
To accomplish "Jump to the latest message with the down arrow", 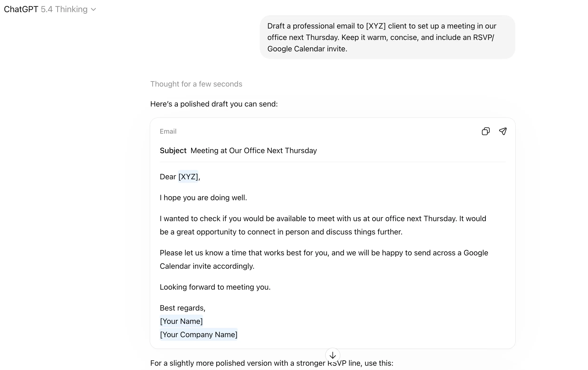I will pos(333,355).
